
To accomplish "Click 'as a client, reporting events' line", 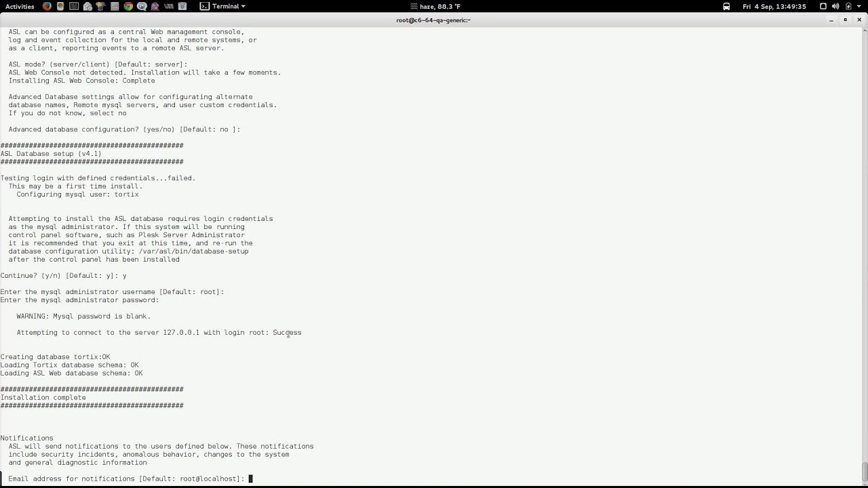I will pyautogui.click(x=116, y=48).
